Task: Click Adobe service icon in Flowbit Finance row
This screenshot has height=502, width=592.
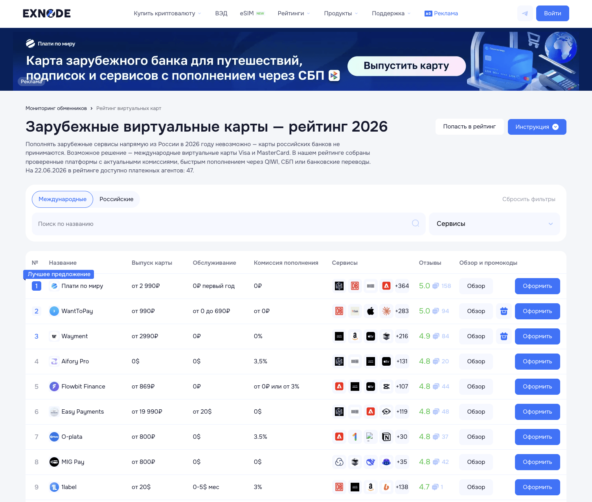Action: [339, 387]
